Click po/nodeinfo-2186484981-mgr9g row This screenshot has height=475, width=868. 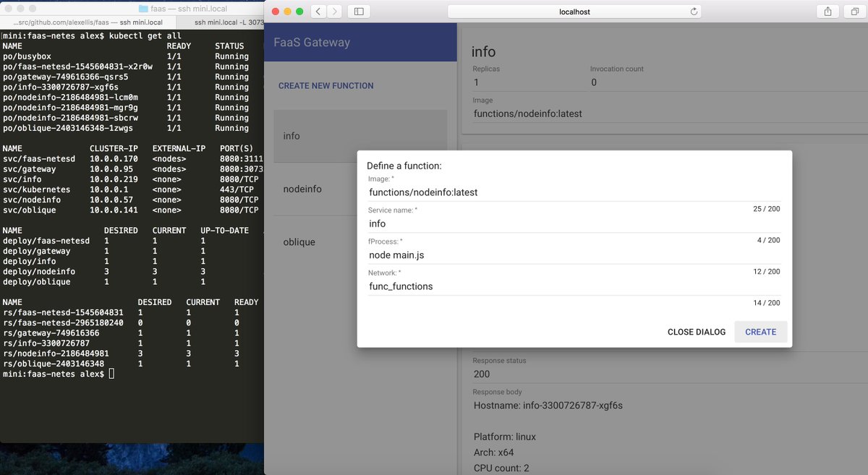(x=126, y=108)
